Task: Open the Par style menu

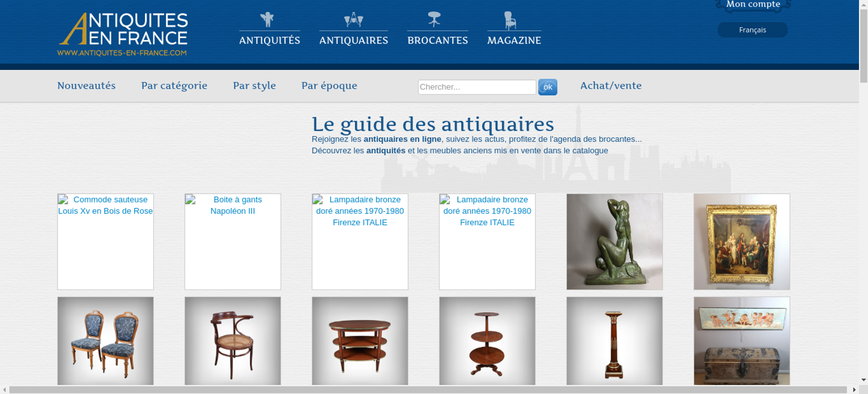Action: click(254, 85)
